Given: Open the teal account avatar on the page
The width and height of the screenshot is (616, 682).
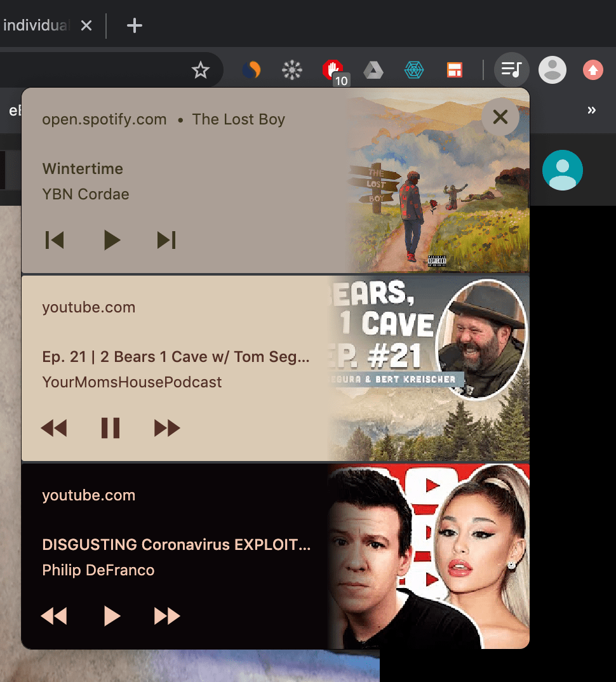Looking at the screenshot, I should coord(563,170).
